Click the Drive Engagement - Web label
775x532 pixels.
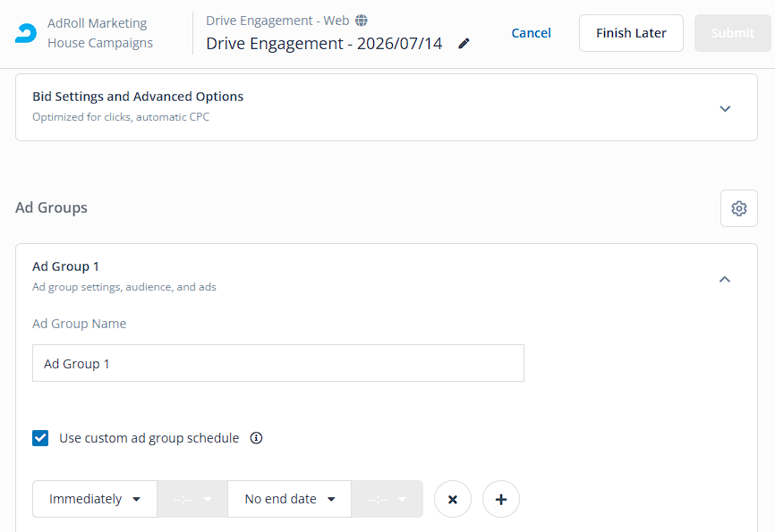[x=277, y=21]
